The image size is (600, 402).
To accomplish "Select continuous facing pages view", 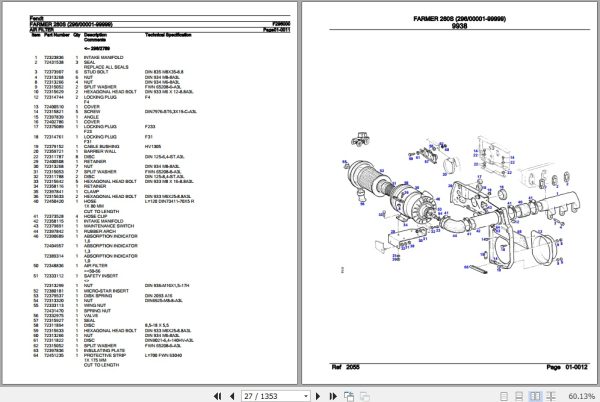I will (551, 396).
